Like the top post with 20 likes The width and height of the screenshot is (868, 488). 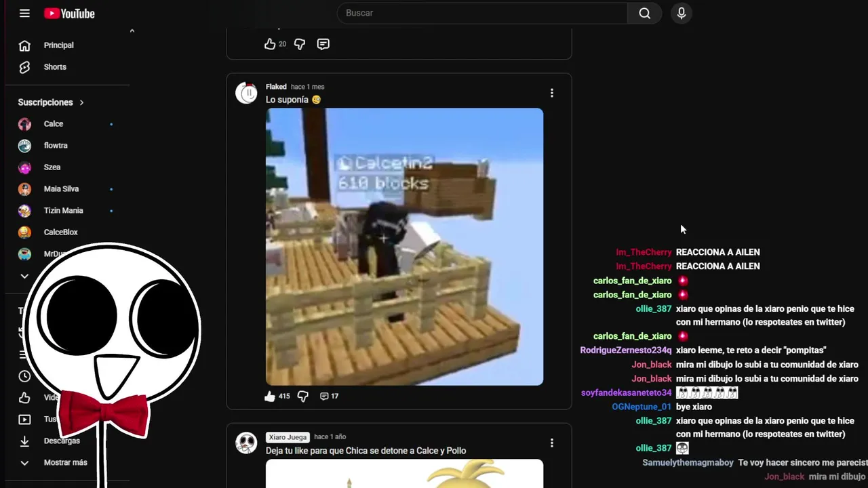point(270,44)
